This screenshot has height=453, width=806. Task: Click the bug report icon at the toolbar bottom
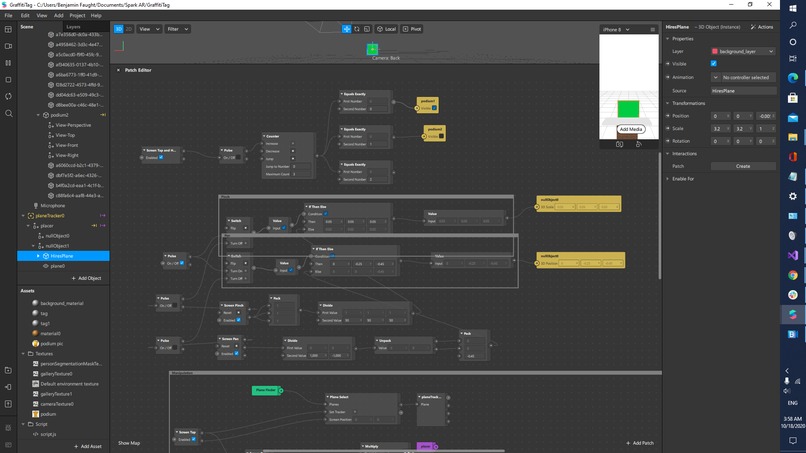coord(8,428)
